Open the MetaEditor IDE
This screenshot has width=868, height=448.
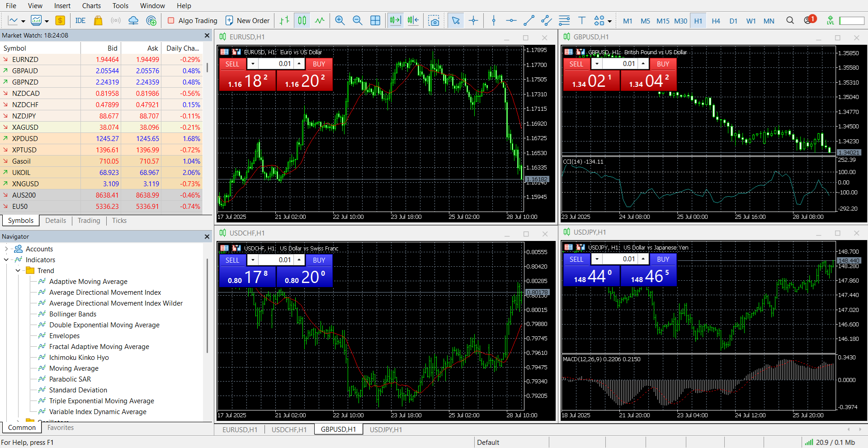(80, 21)
